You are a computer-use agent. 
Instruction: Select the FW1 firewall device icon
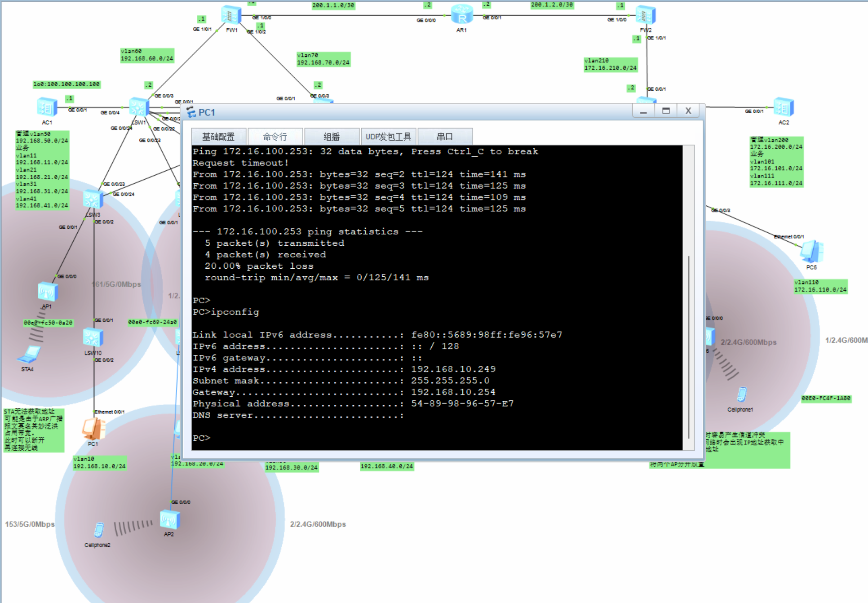pos(231,16)
